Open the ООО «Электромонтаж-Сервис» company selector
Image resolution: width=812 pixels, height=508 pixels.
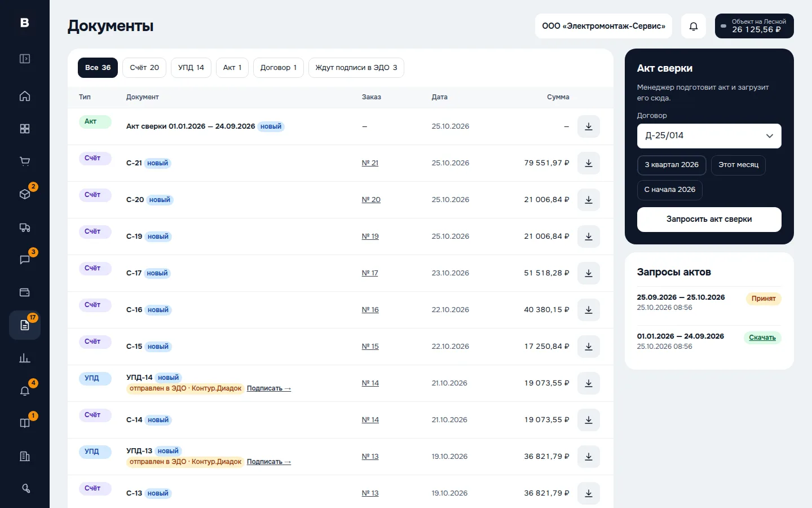(603, 26)
